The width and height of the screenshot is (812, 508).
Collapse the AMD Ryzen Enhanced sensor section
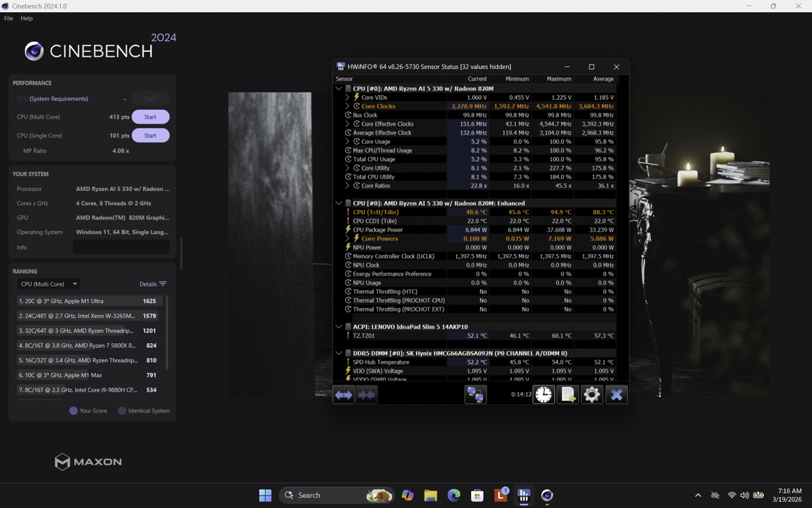click(338, 203)
